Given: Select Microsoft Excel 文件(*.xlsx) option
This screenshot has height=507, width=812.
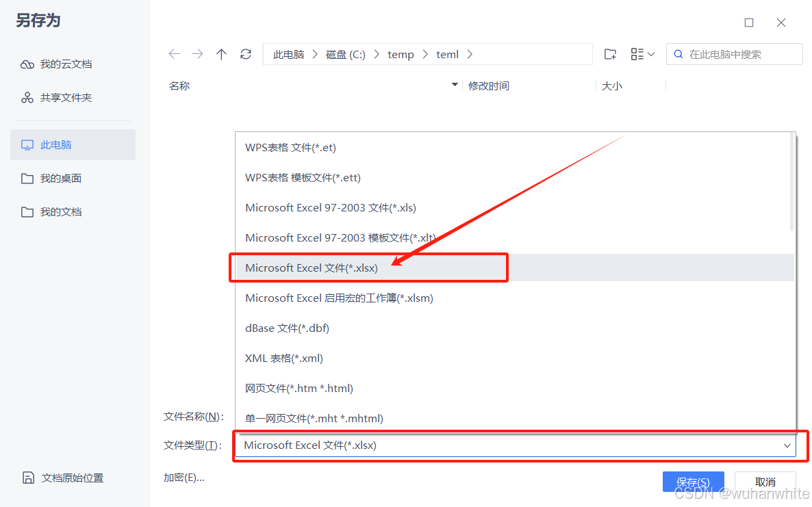Looking at the screenshot, I should (515, 268).
